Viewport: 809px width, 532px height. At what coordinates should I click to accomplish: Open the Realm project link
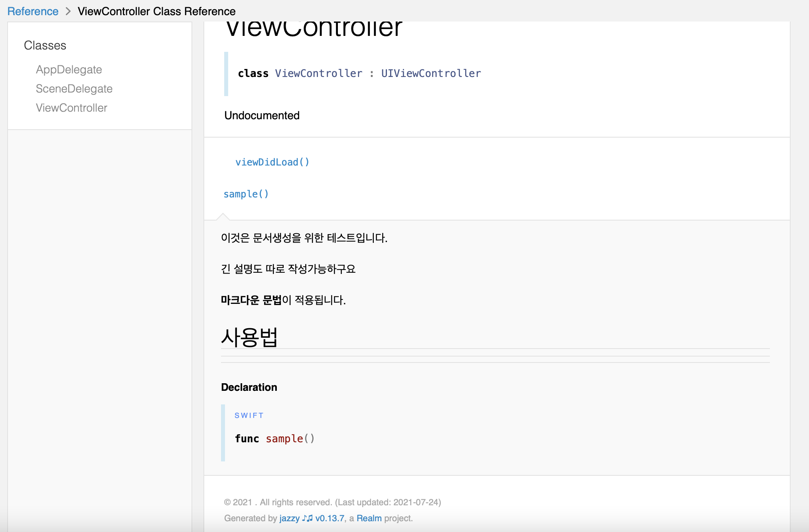[369, 518]
